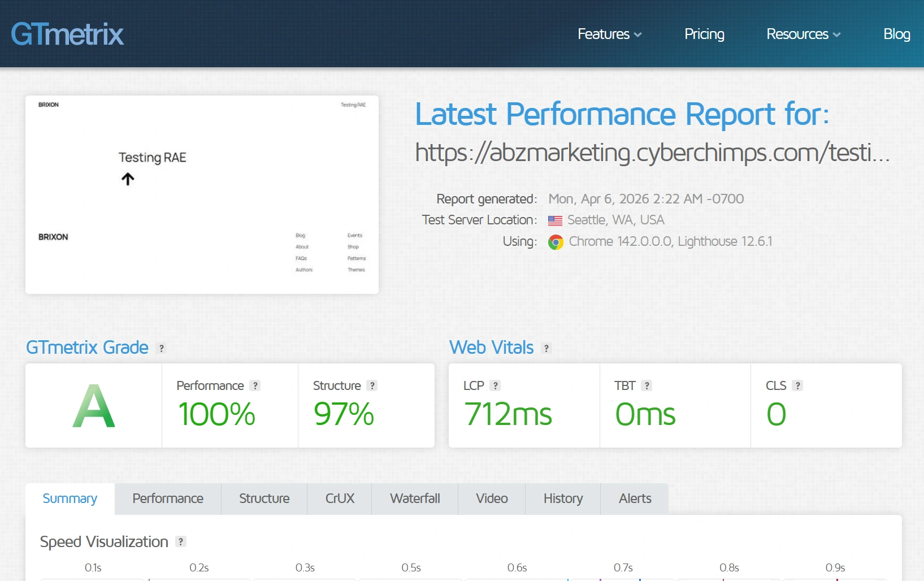Image resolution: width=924 pixels, height=581 pixels.
Task: Click the 100% Performance score
Action: click(217, 414)
